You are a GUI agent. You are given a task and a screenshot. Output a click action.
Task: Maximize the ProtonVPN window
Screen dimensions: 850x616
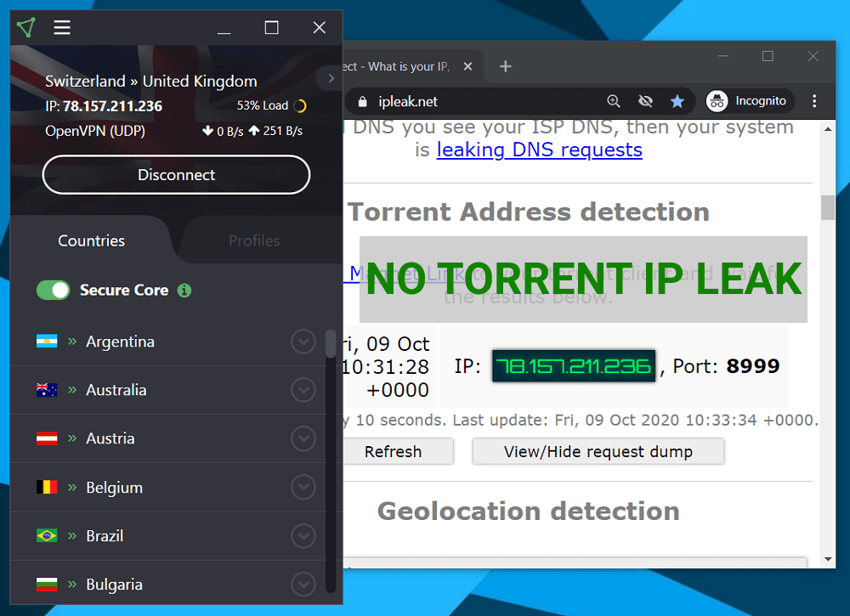[272, 27]
